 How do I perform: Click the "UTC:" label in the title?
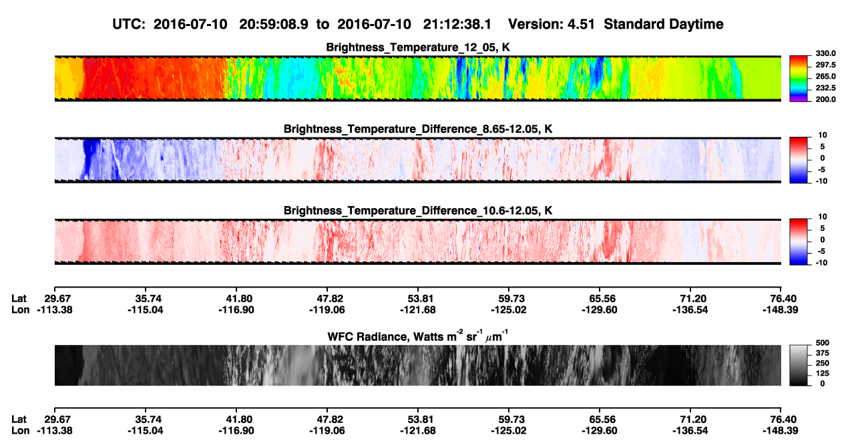point(131,24)
